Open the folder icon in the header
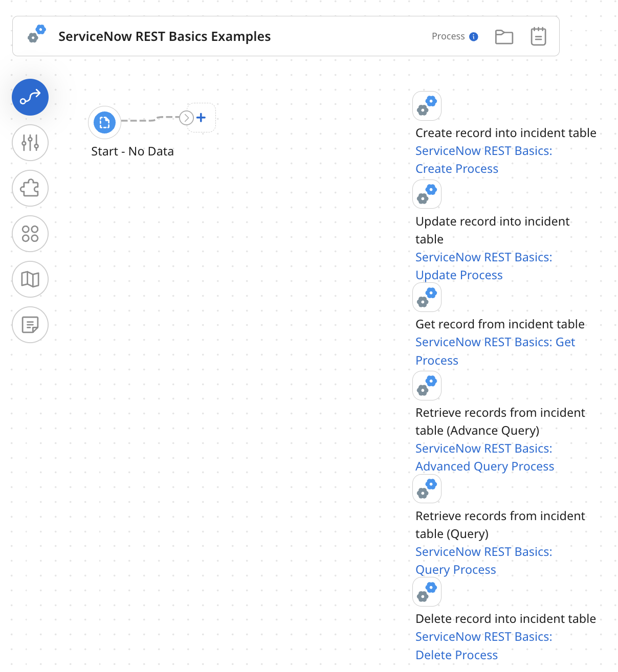The width and height of the screenshot is (618, 672). 504,36
